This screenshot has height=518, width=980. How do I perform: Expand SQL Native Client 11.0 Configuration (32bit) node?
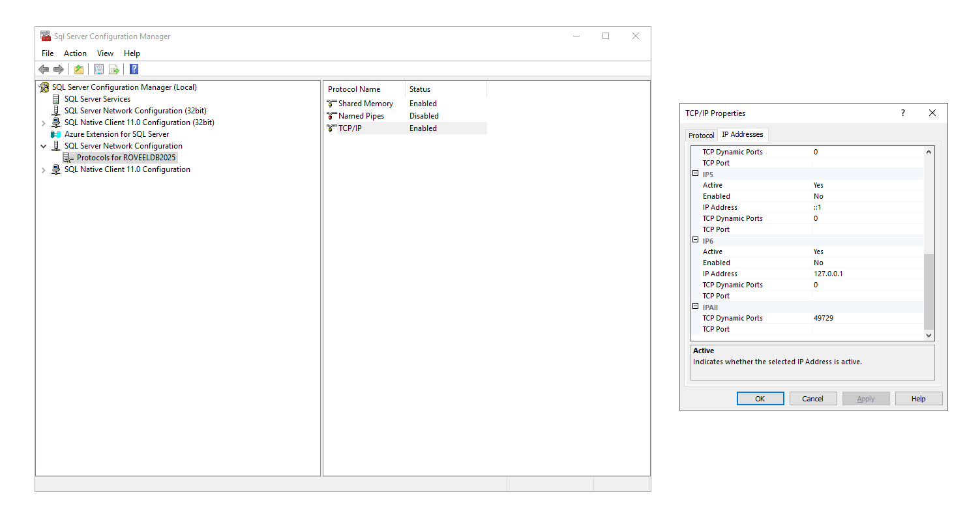(x=44, y=122)
